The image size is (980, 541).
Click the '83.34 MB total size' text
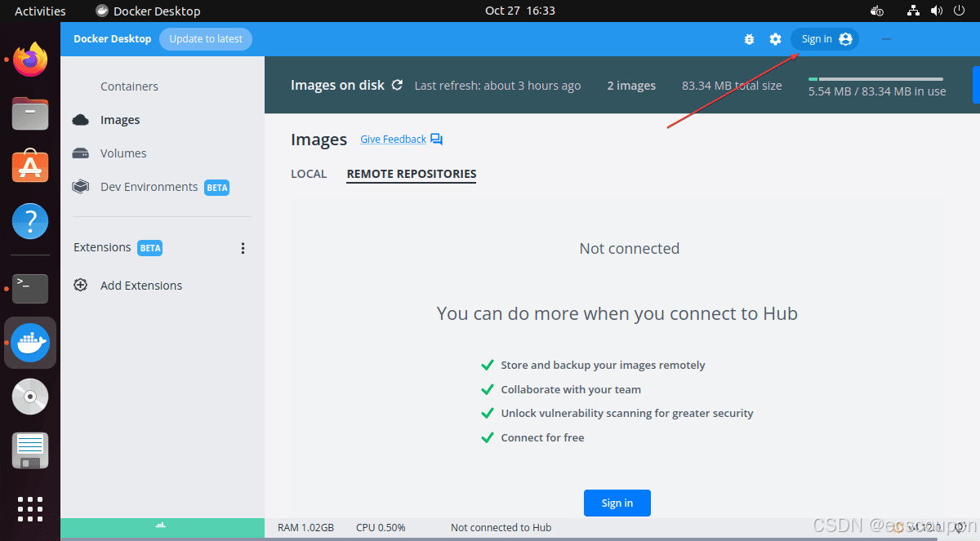tap(732, 86)
